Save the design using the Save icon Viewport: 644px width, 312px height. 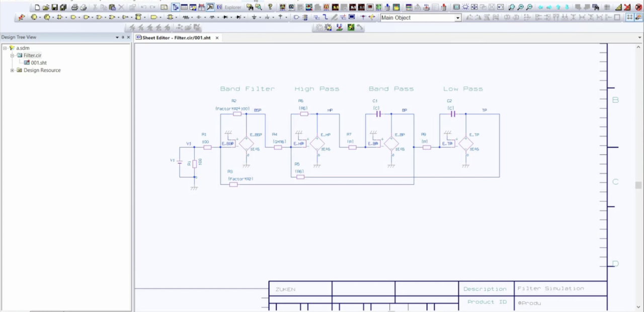click(54, 7)
